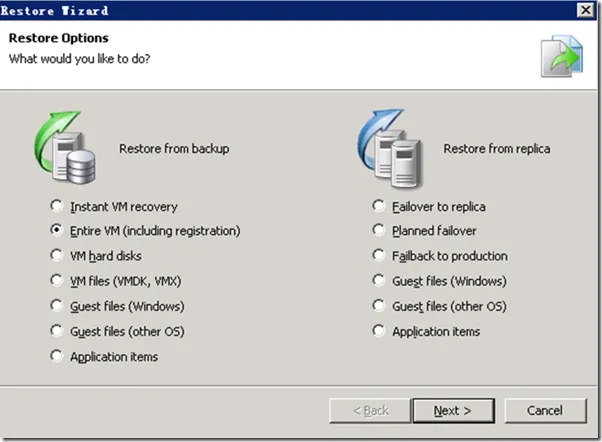The width and height of the screenshot is (602, 442).
Task: Pick VM files (VMDK, VMX)
Action: pos(56,281)
